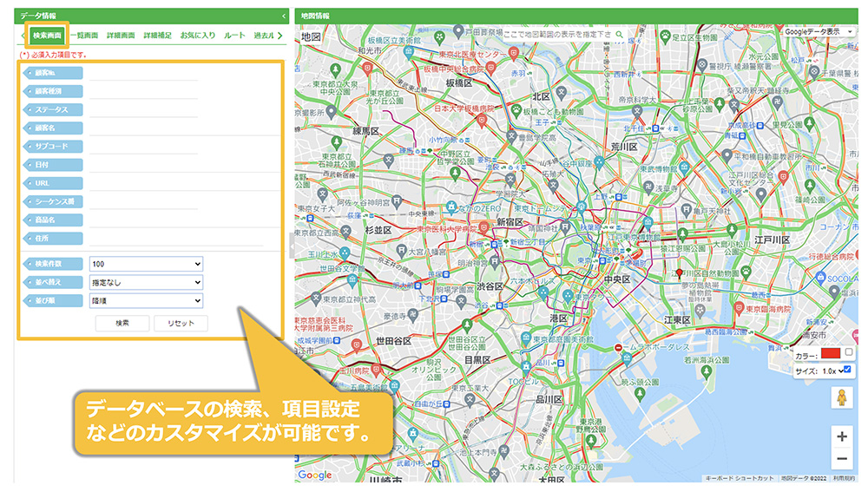Click the 足立区生物園 paw marker icon
The width and height of the screenshot is (868, 492).
coord(664,36)
